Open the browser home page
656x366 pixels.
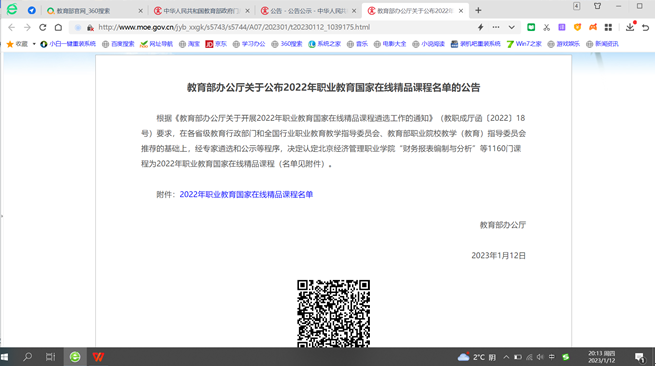click(58, 27)
